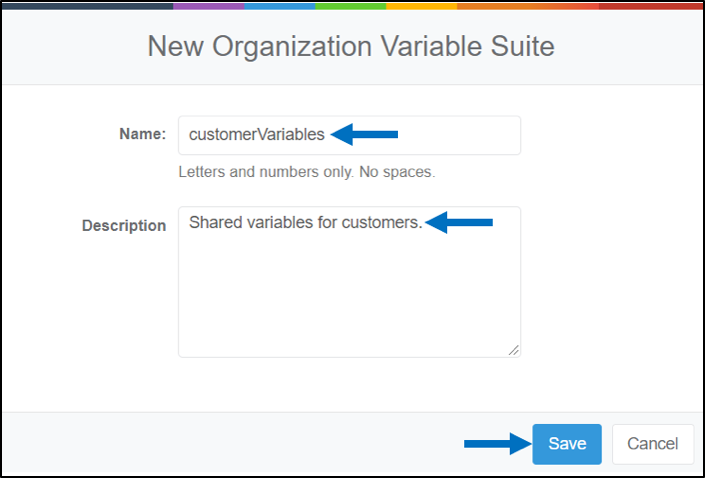
Task: Focus the Name input field
Action: click(x=349, y=135)
